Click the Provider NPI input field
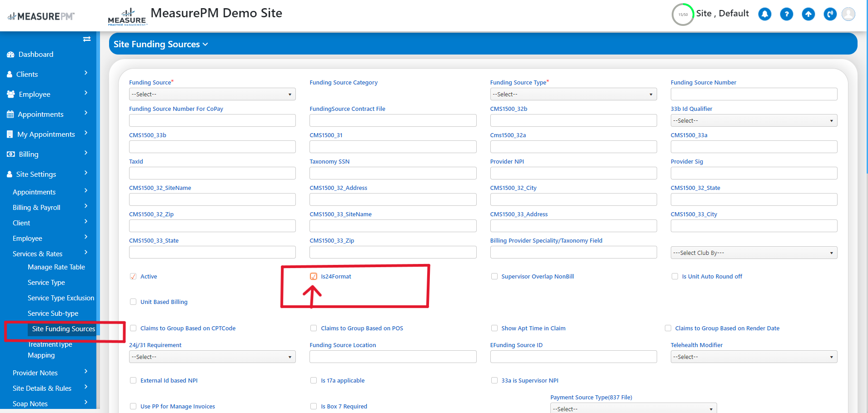 574,173
